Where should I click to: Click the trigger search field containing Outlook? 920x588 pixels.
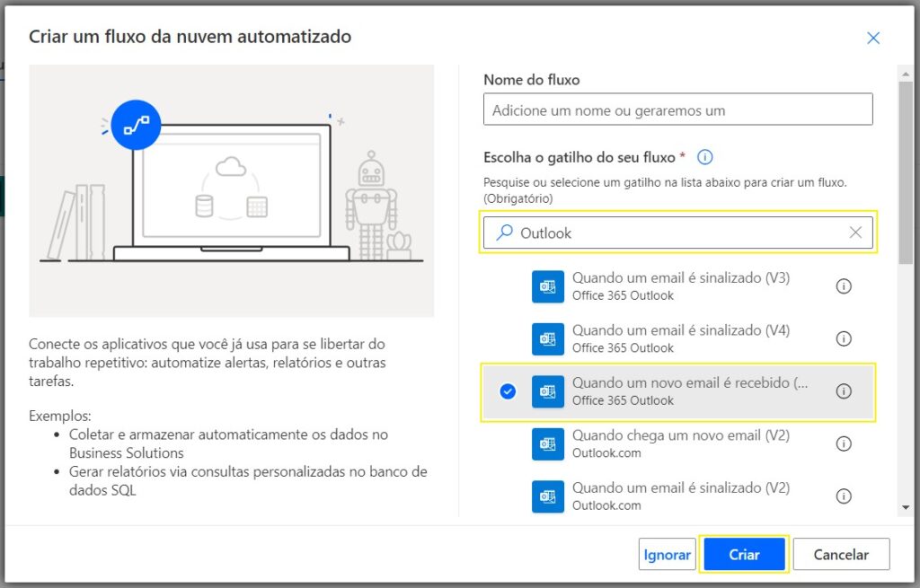click(679, 233)
